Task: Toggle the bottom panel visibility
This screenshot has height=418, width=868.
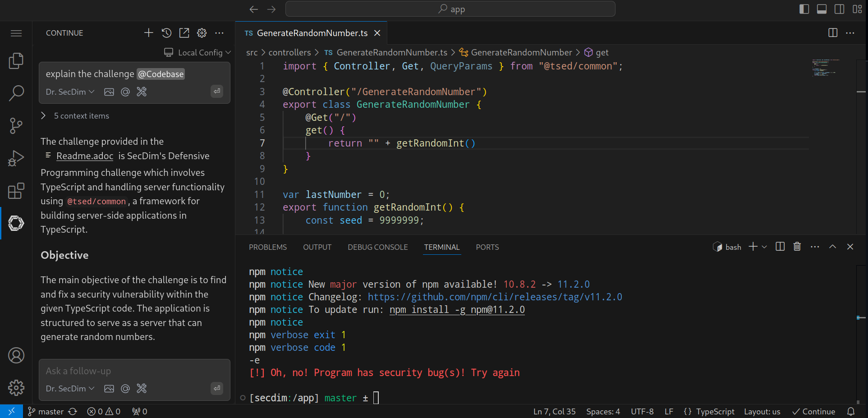Action: pos(822,9)
